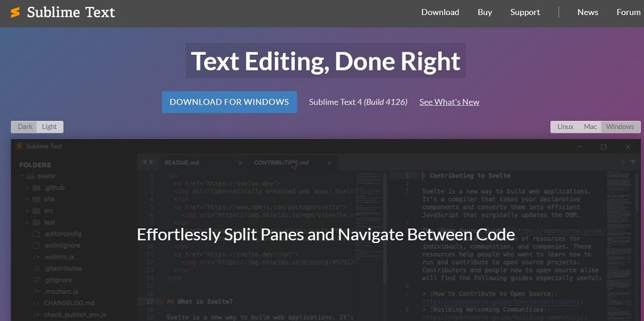Collapse the svelte root folder arrow

tap(21, 176)
